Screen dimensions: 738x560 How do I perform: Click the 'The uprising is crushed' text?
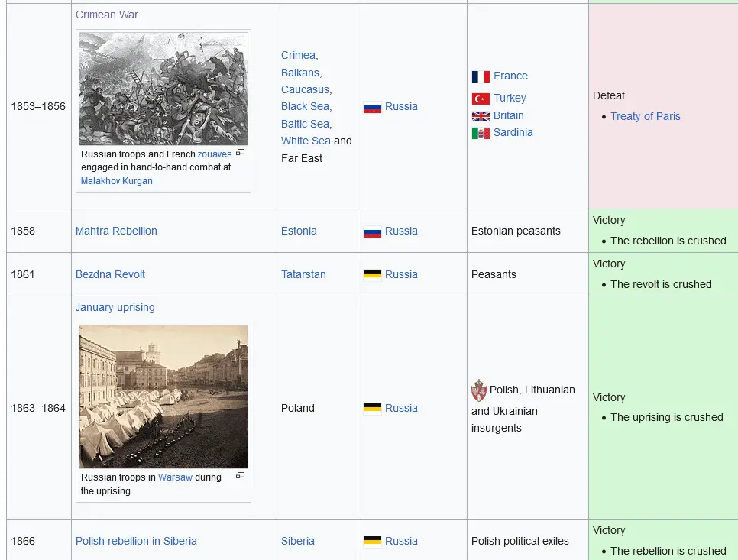pyautogui.click(x=666, y=417)
